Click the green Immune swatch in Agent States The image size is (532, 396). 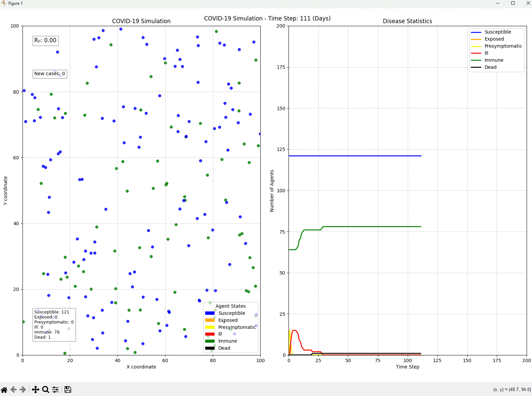pos(210,341)
